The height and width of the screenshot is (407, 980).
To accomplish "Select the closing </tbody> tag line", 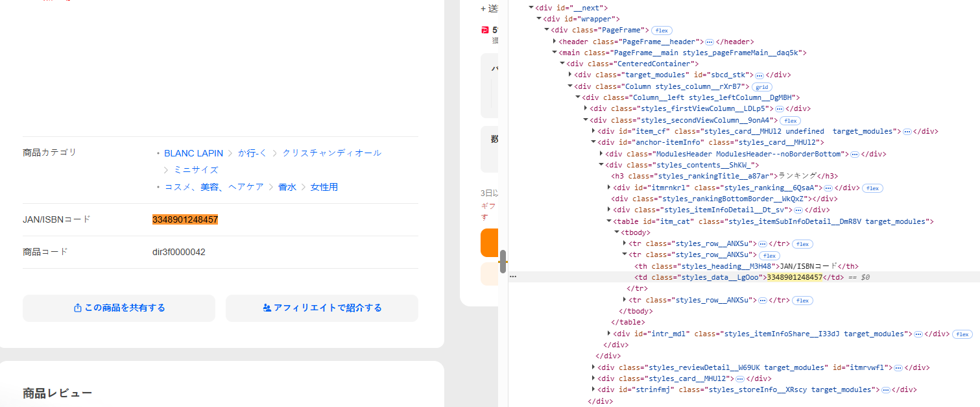I will [x=636, y=311].
